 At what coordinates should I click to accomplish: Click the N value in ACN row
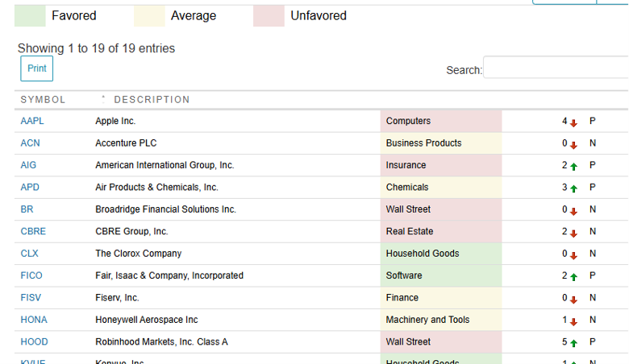coord(593,143)
